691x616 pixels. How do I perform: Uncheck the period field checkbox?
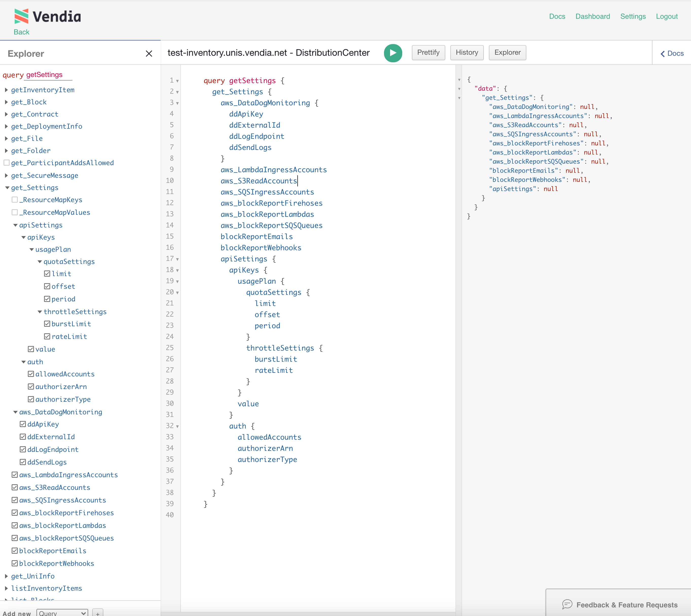[47, 299]
